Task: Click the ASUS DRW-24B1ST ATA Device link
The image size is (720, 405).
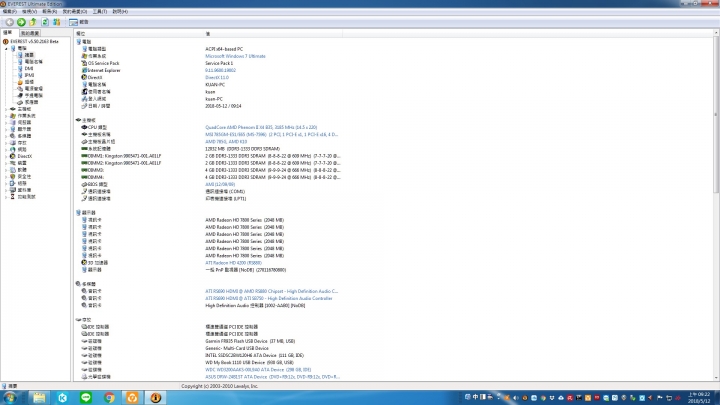Action: click(x=272, y=377)
